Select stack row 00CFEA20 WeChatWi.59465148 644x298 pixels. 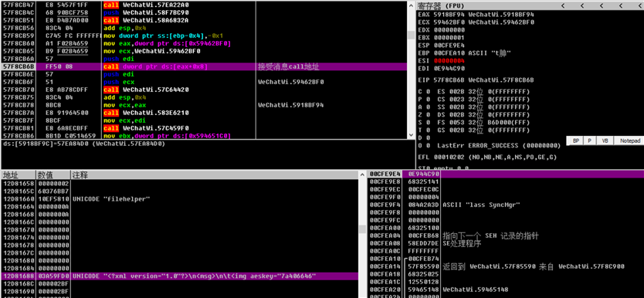click(x=505, y=290)
